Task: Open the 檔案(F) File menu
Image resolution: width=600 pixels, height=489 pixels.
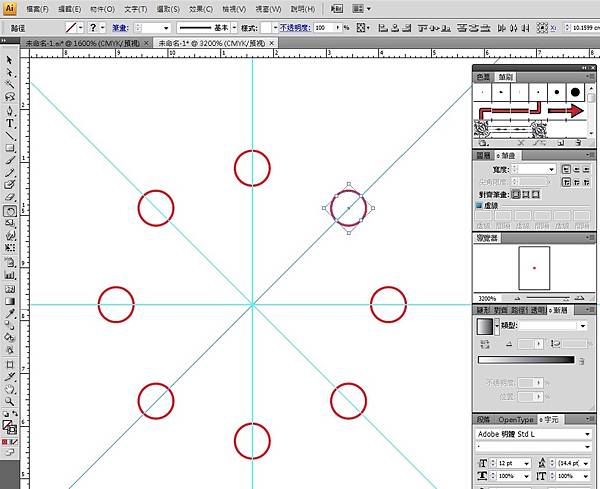Action: 37,9
